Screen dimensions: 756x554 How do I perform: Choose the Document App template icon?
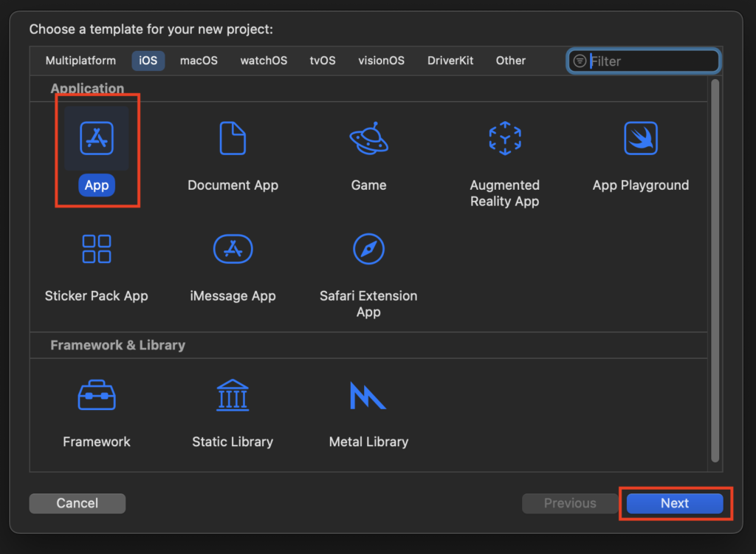click(233, 139)
